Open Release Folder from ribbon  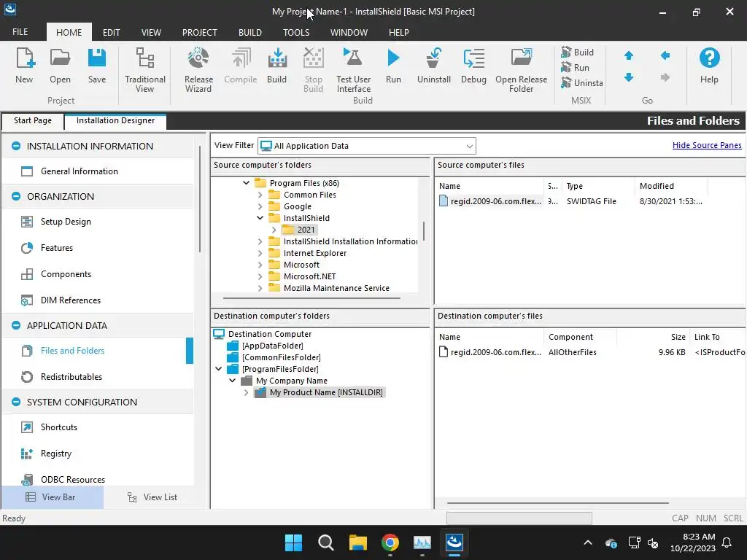click(x=521, y=69)
